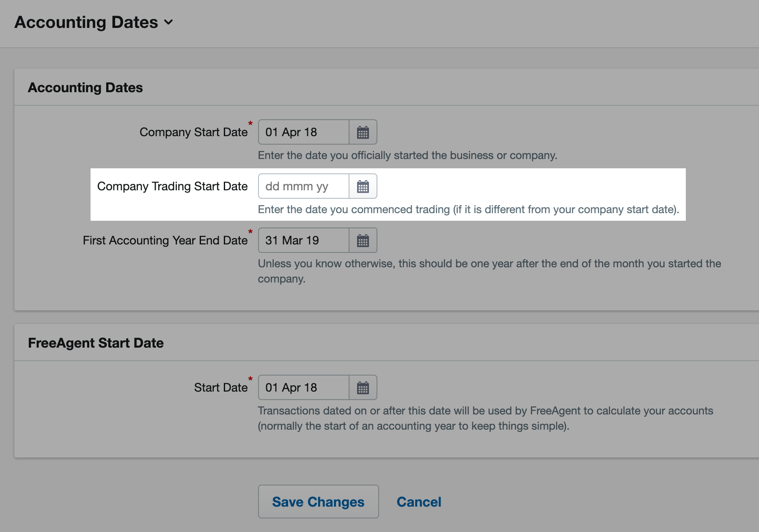
Task: Click the FreeAgent Start Date section heading
Action: pos(96,343)
